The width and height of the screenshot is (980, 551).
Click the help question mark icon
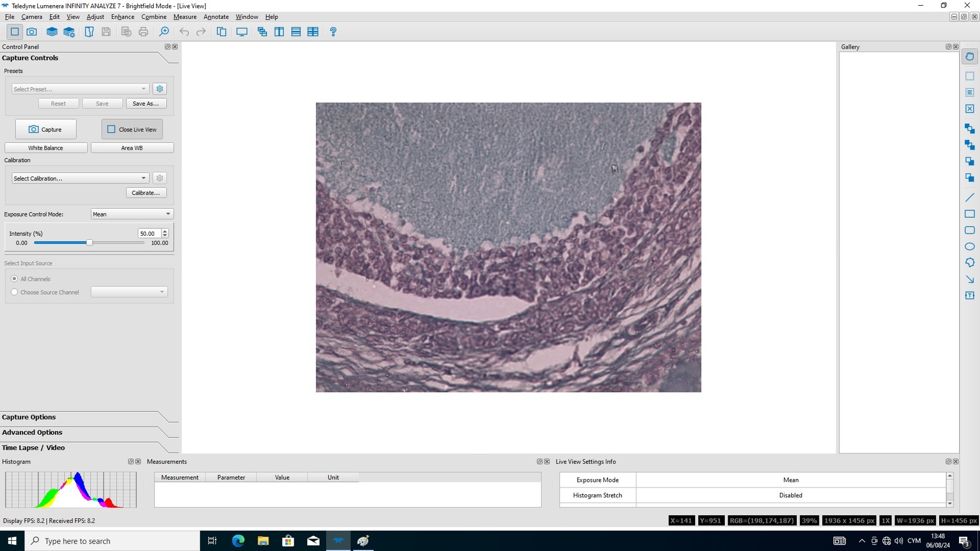333,32
